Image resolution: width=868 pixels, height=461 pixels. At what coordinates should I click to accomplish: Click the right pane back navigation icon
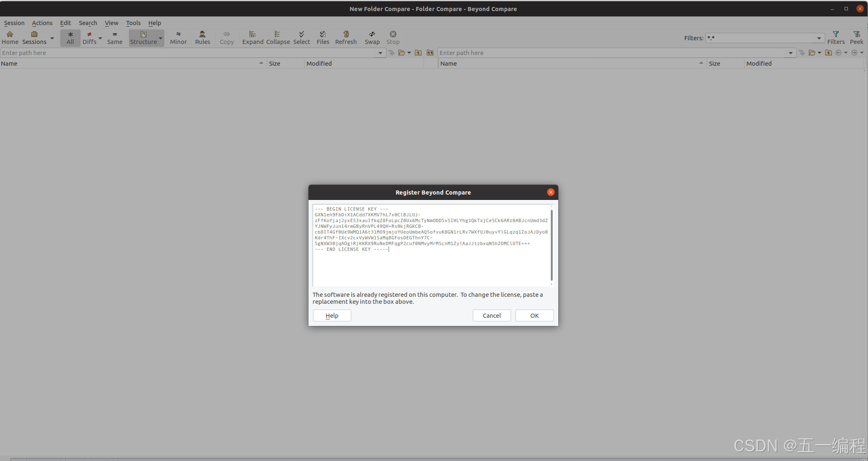tap(838, 53)
